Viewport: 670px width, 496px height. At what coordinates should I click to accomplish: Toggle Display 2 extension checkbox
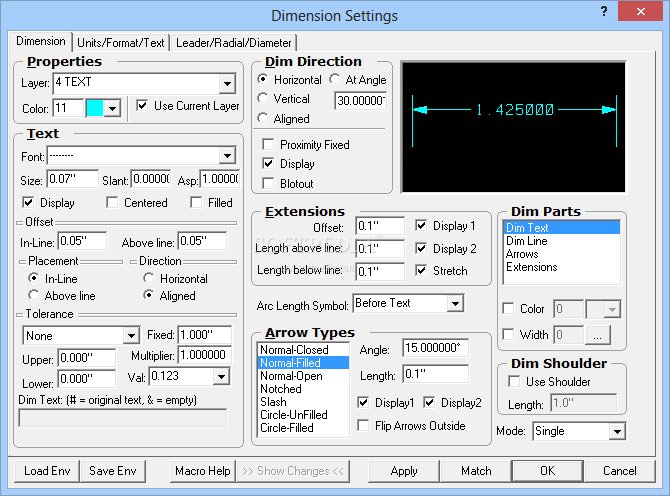[x=421, y=248]
